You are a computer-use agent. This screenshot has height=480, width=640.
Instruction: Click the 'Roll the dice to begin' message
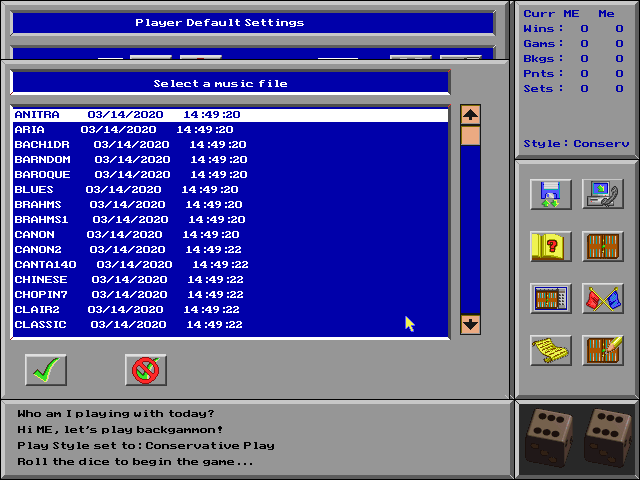(x=135, y=462)
